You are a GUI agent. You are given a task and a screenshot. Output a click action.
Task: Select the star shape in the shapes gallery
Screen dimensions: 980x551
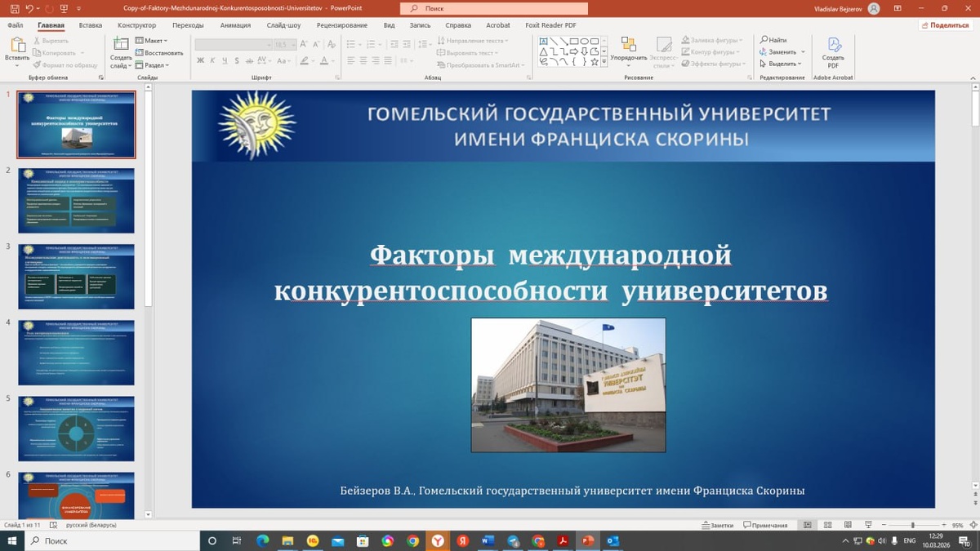tap(595, 61)
